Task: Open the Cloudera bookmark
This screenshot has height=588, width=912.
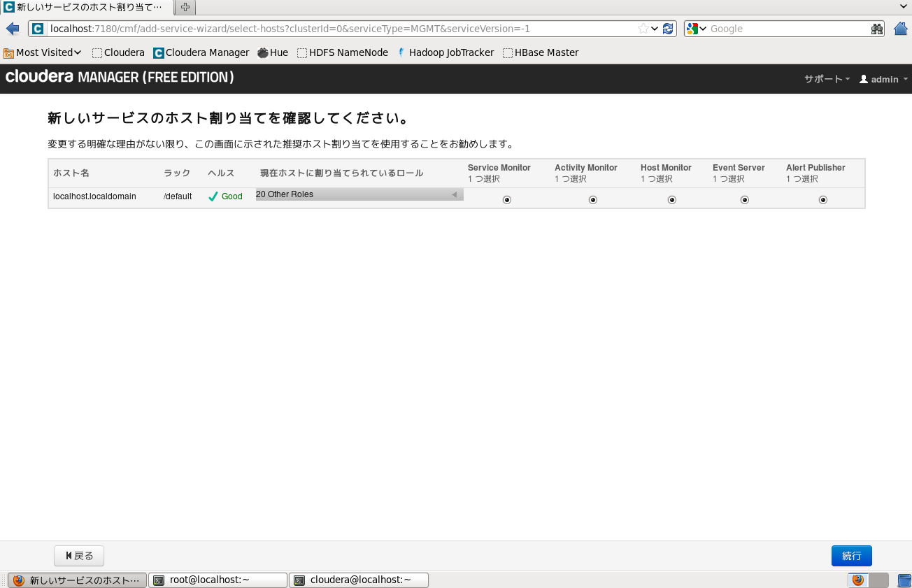Action: (x=118, y=52)
